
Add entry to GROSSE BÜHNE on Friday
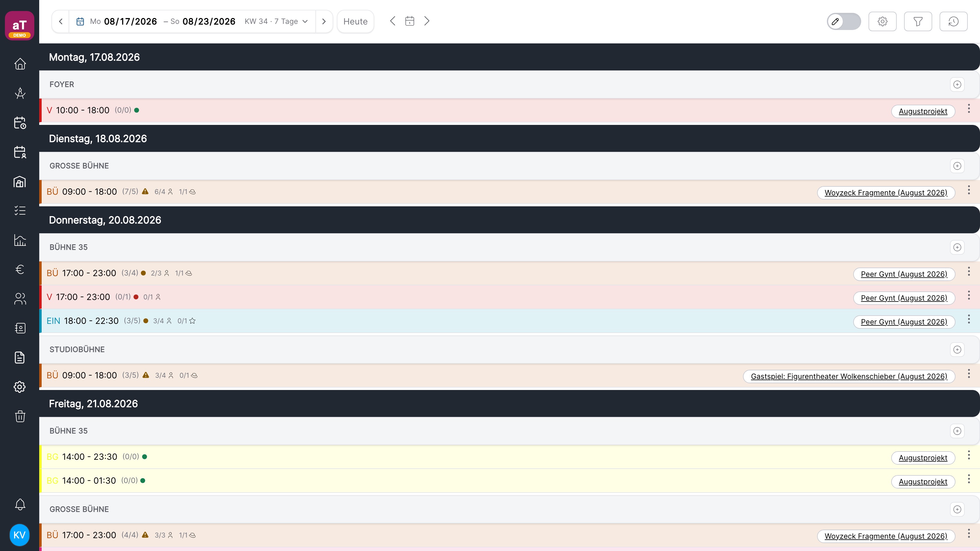tap(957, 509)
